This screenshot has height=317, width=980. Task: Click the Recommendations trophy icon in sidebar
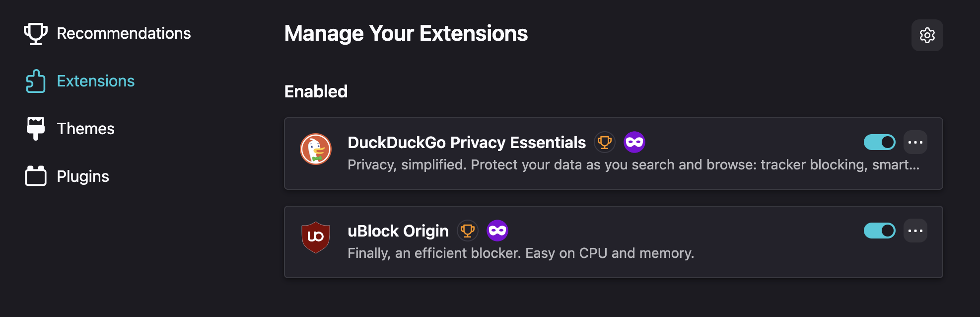36,34
